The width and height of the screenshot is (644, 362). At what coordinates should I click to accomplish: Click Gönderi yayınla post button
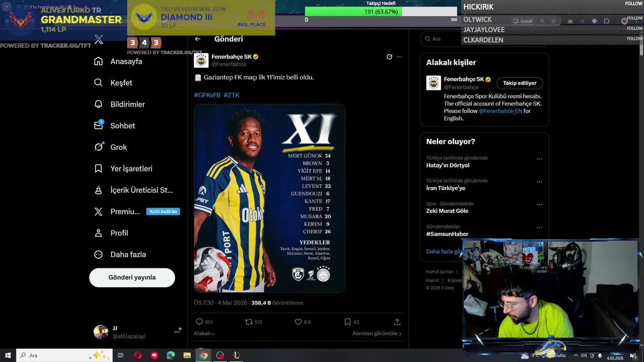pyautogui.click(x=132, y=278)
